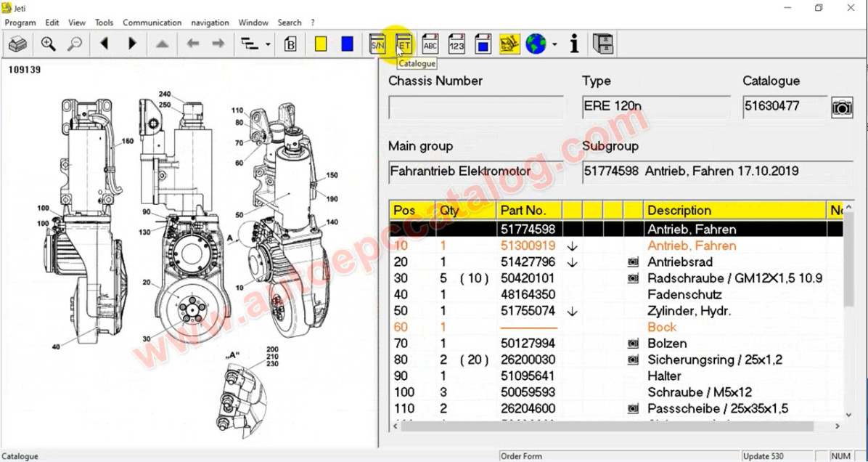The height and width of the screenshot is (462, 868).
Task: Open the camera icon for Sicherungsring row
Action: tap(634, 360)
